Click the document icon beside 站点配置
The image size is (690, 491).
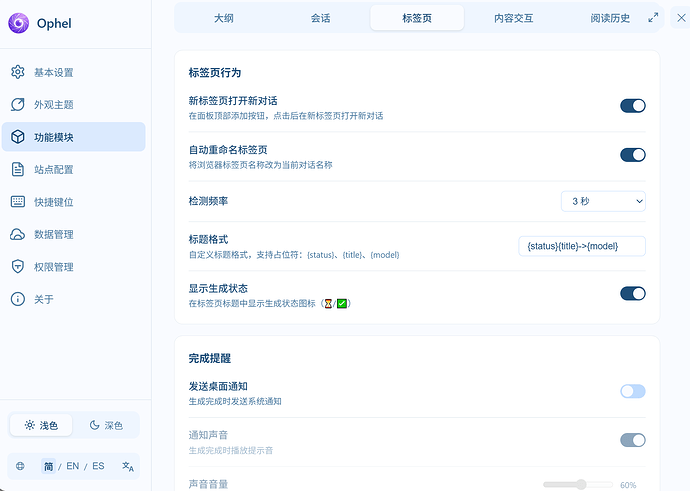pyautogui.click(x=18, y=169)
